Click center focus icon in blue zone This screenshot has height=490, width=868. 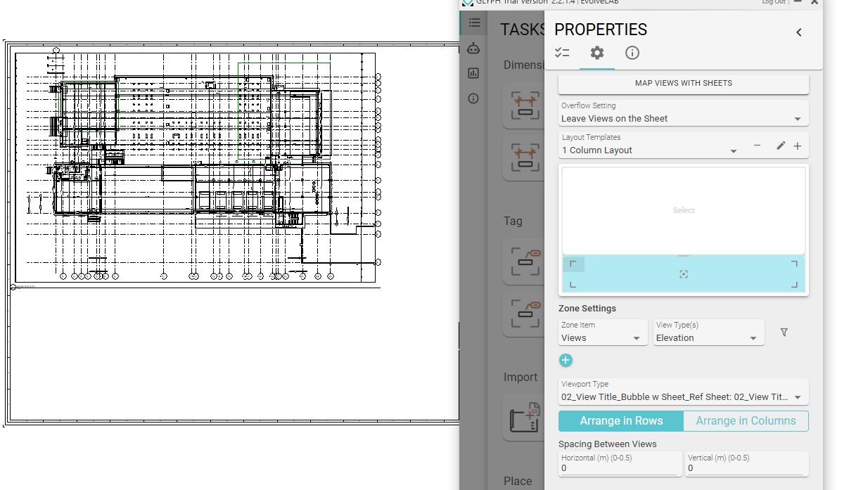pyautogui.click(x=684, y=274)
